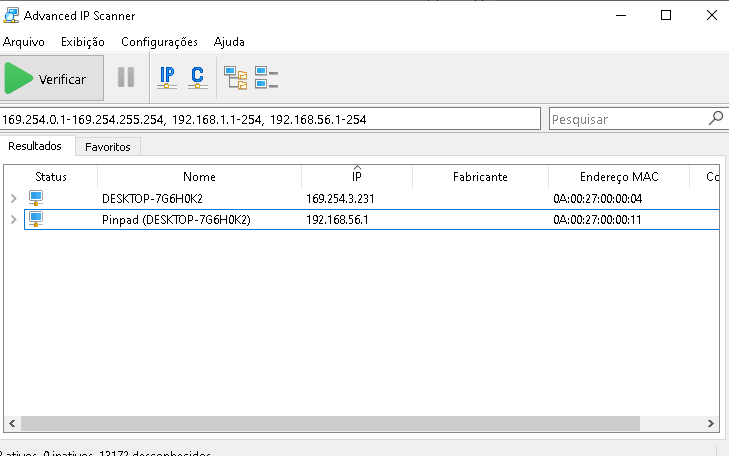Click MAC address 0A:00:27:00:00:04

click(x=597, y=198)
